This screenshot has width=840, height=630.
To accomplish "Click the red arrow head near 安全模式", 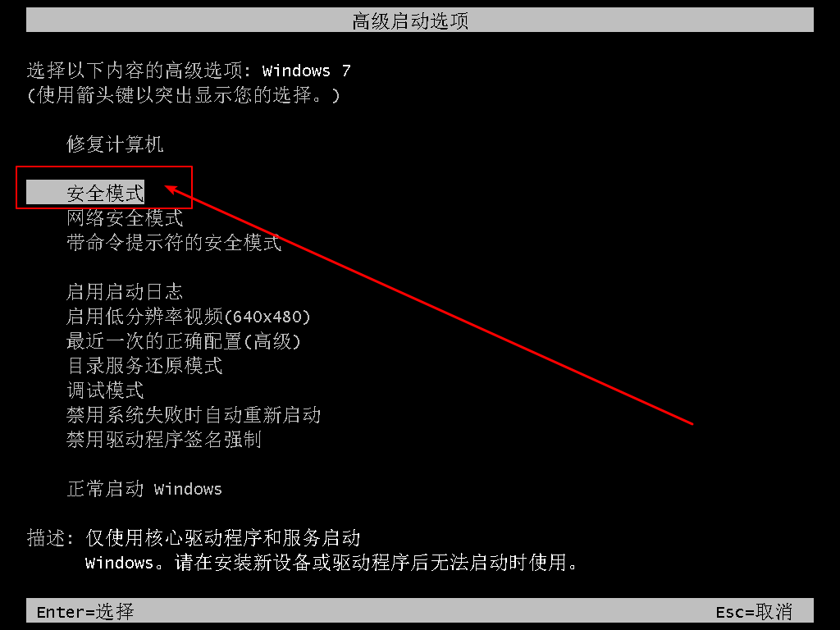I will click(x=171, y=189).
